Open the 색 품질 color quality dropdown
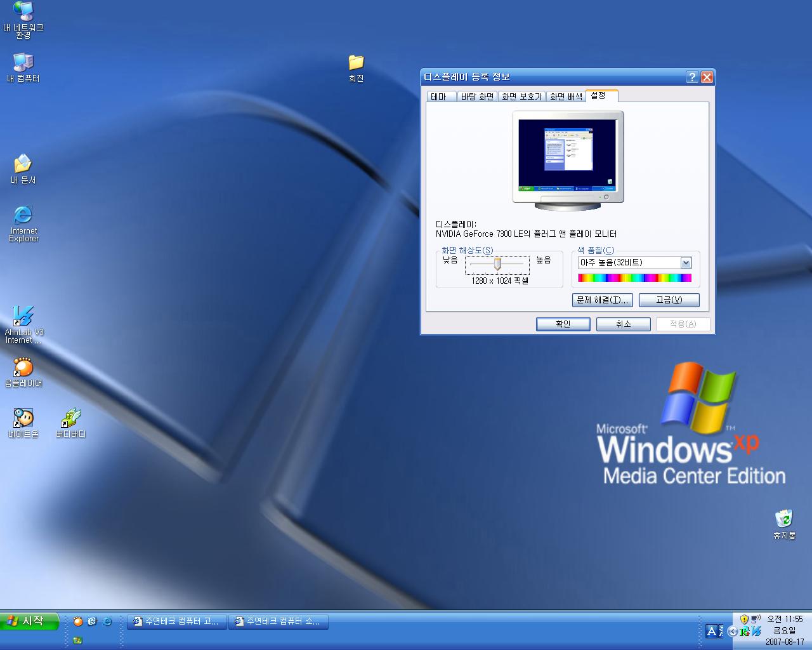The image size is (812, 650). pos(686,263)
